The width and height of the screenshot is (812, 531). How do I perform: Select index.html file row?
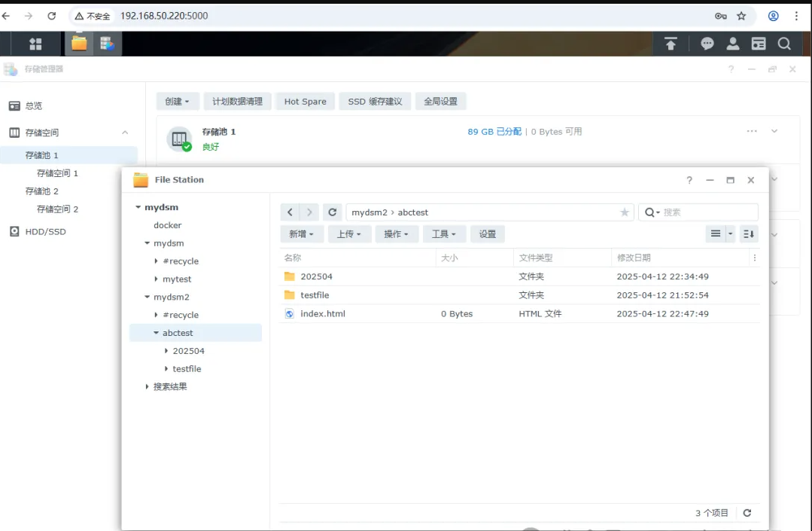pos(519,313)
